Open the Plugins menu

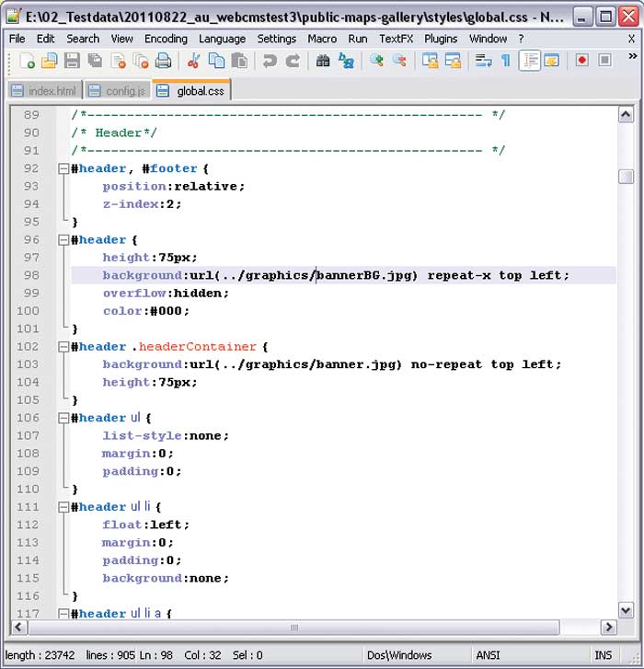[x=441, y=39]
